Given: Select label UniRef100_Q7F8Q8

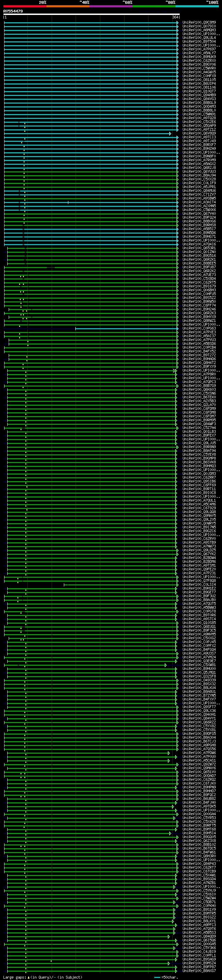Looking at the screenshot, I should coord(199,581).
